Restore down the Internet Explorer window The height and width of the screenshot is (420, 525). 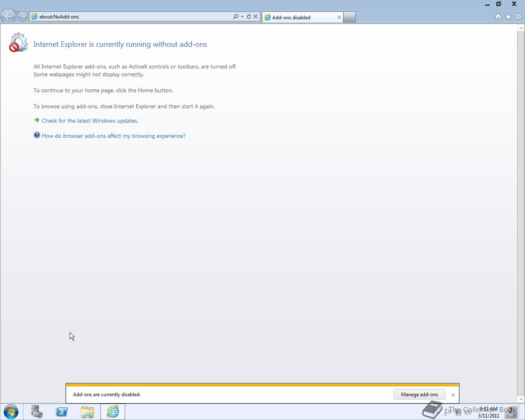coord(499,4)
